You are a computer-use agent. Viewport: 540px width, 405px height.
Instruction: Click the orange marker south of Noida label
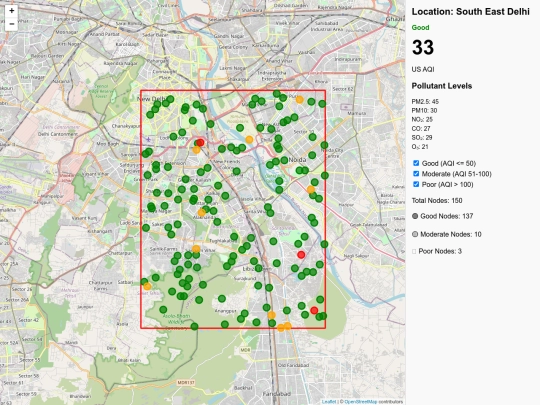(311, 189)
